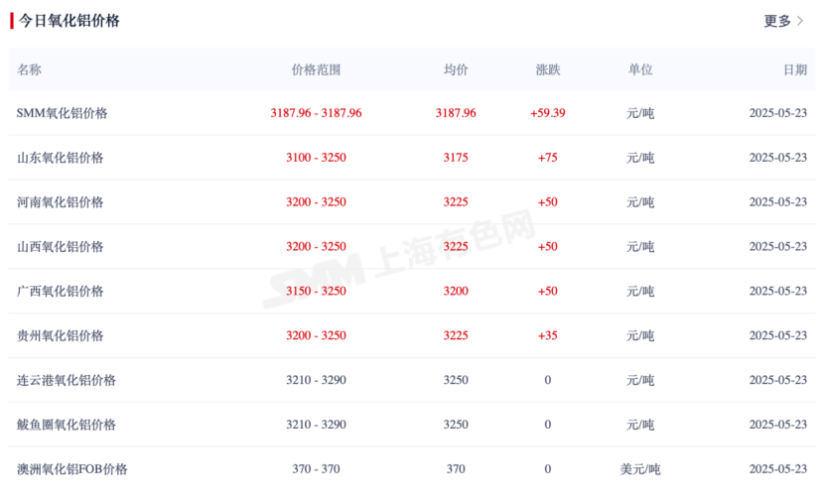Open 山东氧化铝价格 entry
The width and height of the screenshot is (825, 504).
[x=60, y=158]
